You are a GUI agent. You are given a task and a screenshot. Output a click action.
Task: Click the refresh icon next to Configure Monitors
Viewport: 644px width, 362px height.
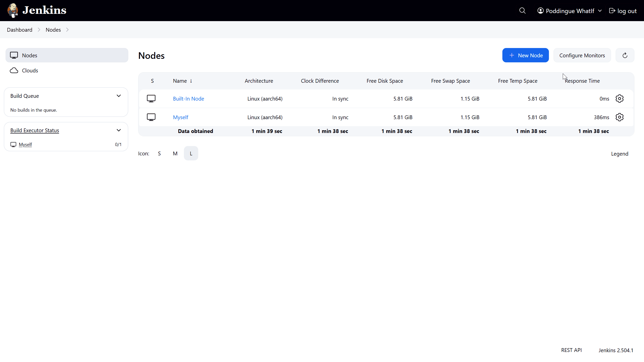(625, 55)
